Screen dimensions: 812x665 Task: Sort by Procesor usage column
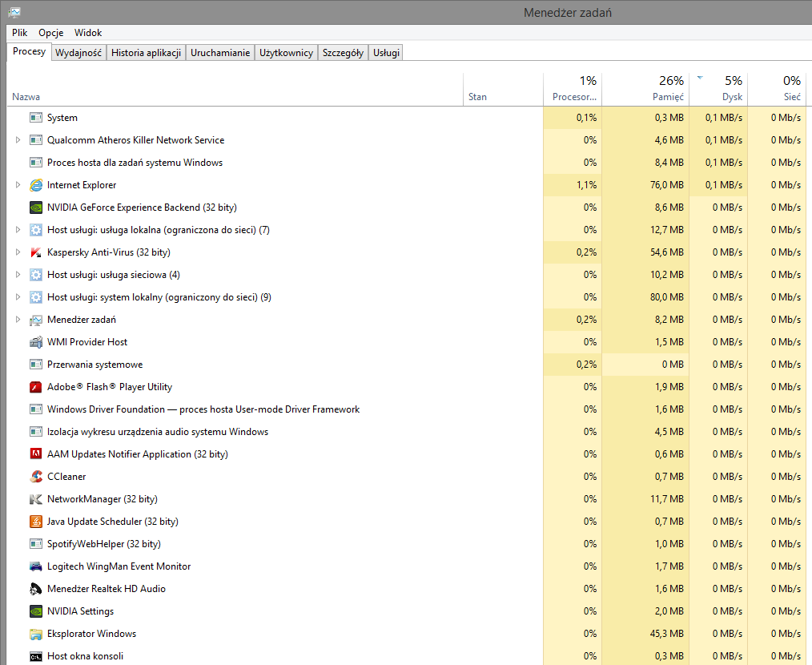[x=573, y=90]
